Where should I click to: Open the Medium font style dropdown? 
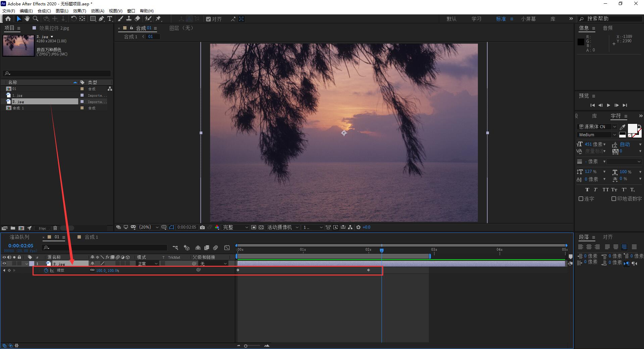tap(597, 135)
